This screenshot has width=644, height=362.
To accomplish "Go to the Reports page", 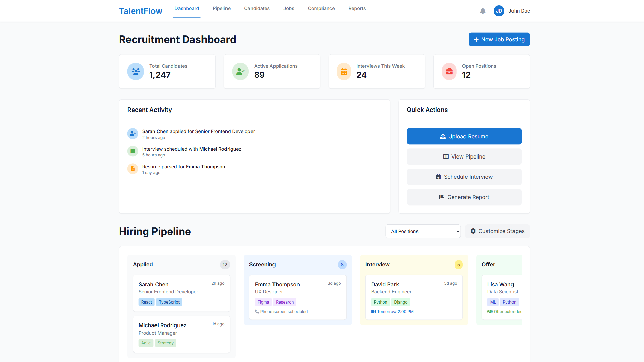I will pyautogui.click(x=357, y=8).
